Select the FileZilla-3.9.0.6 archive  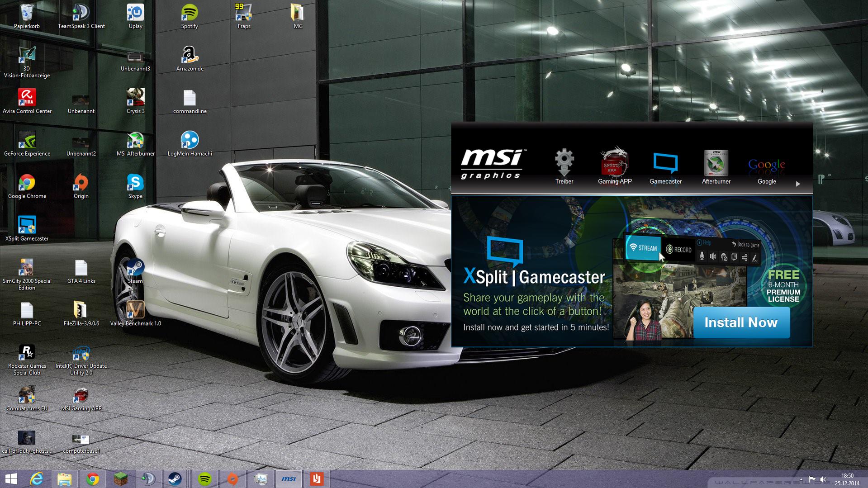pos(81,314)
